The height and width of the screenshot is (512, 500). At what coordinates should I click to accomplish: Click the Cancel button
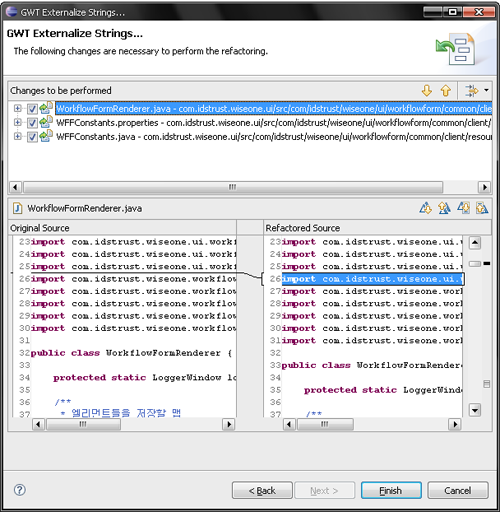click(x=458, y=490)
